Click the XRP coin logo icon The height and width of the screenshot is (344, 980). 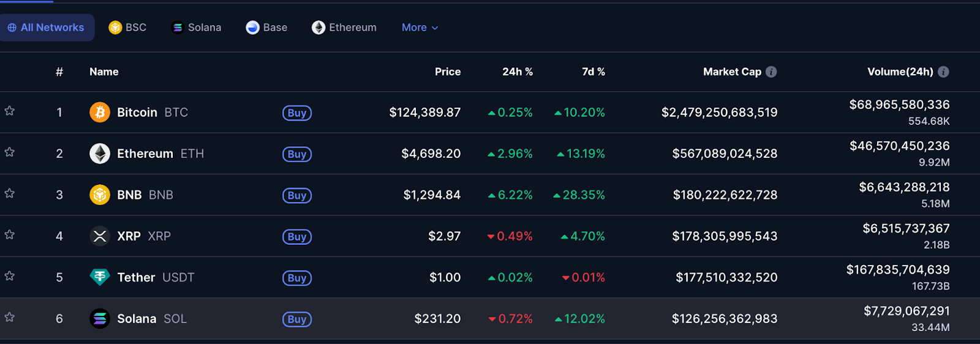[100, 236]
